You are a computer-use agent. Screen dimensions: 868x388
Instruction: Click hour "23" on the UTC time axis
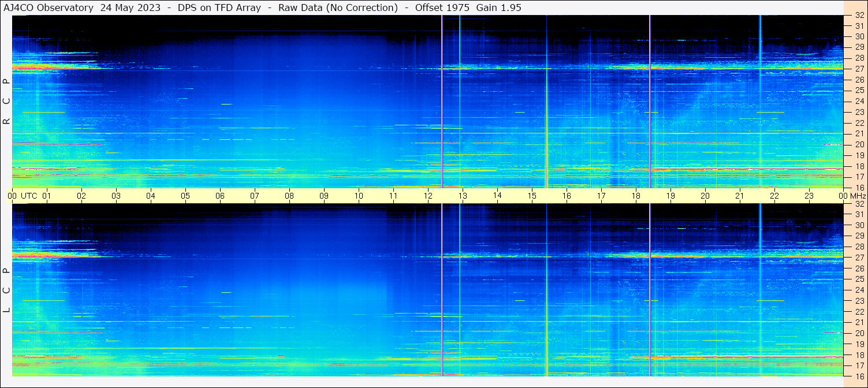(x=809, y=196)
